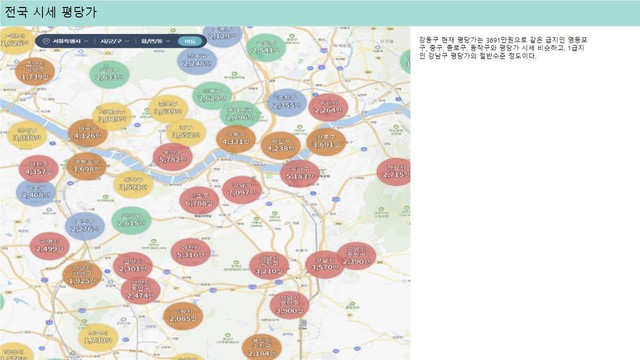Click the 3,900만 red price bubble
Screen dimensions: 640x360
point(289,305)
